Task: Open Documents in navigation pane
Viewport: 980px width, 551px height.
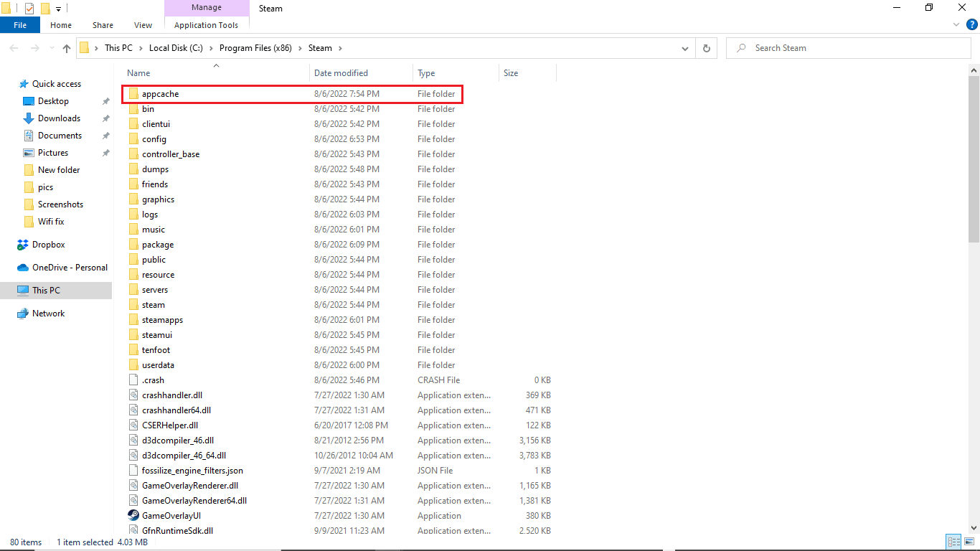Action: coord(60,136)
